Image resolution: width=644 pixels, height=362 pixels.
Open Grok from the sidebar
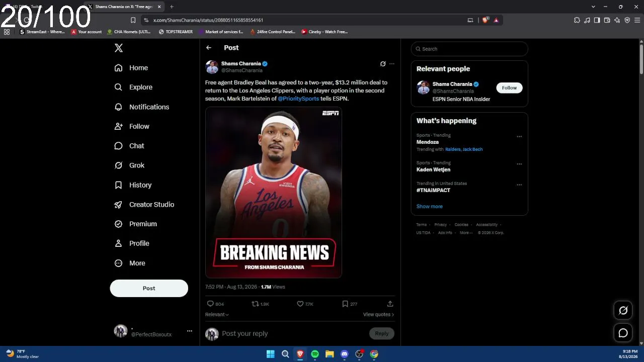pyautogui.click(x=129, y=165)
